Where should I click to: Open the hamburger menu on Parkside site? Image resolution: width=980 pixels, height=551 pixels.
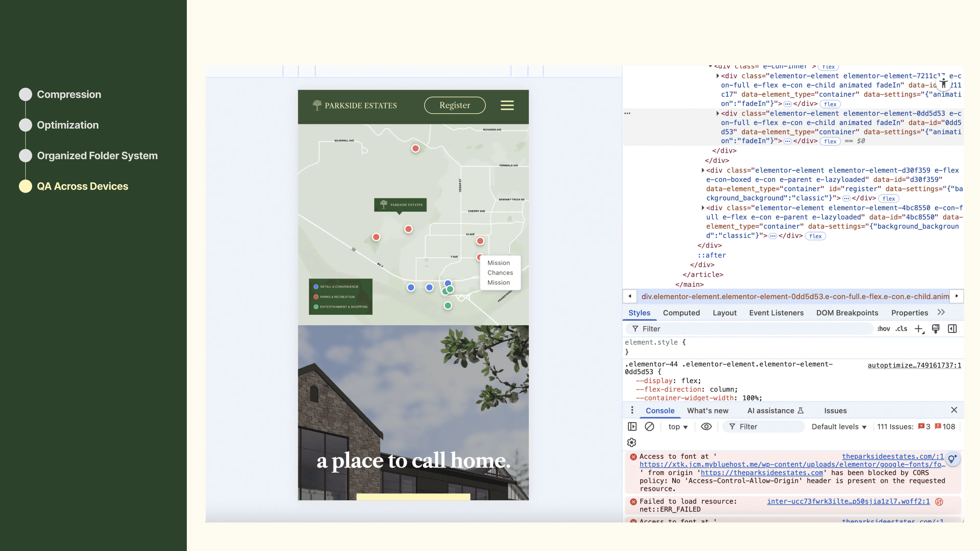(507, 105)
